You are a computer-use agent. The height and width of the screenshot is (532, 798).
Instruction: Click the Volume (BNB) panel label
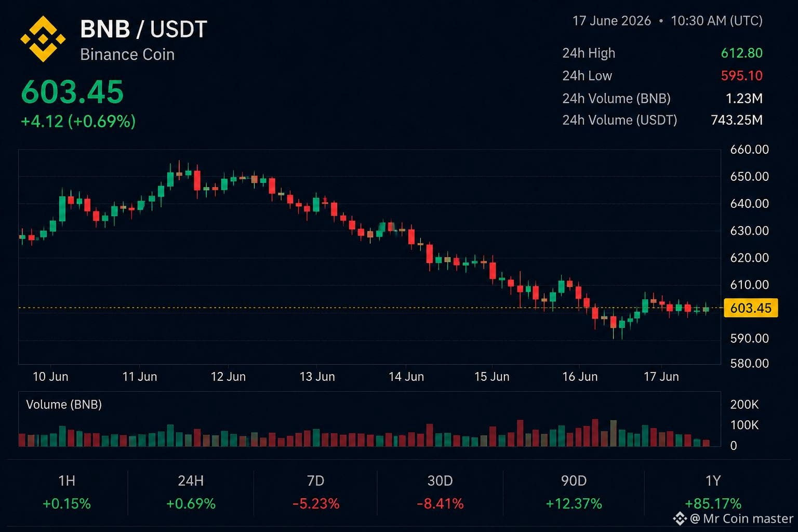coord(64,405)
